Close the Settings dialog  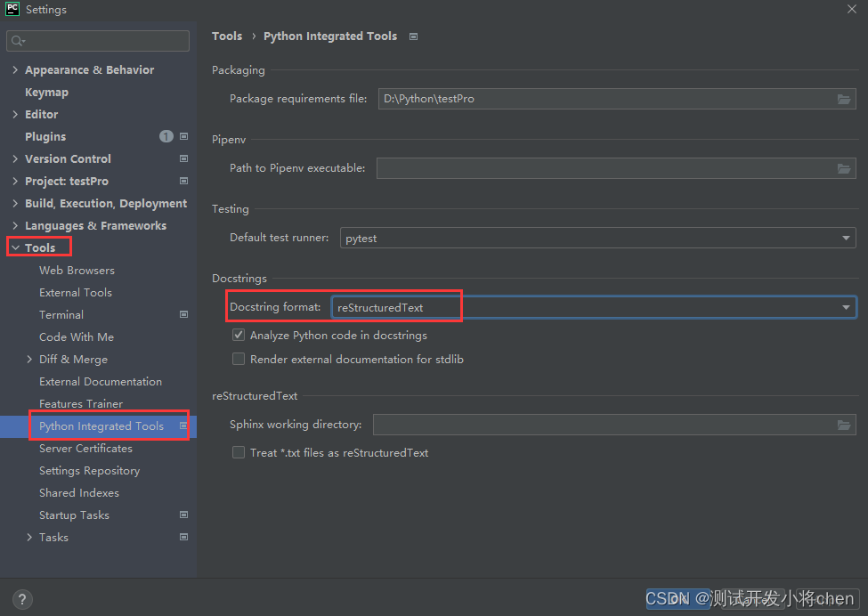(851, 9)
